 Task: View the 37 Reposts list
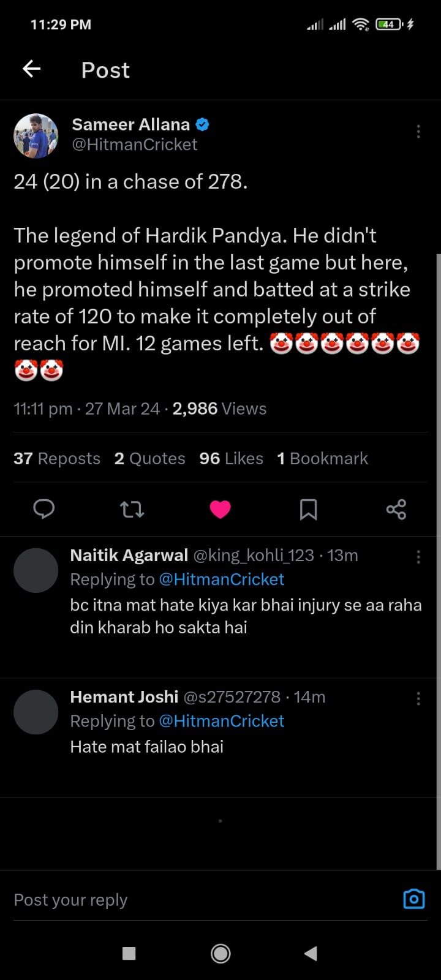(x=57, y=459)
